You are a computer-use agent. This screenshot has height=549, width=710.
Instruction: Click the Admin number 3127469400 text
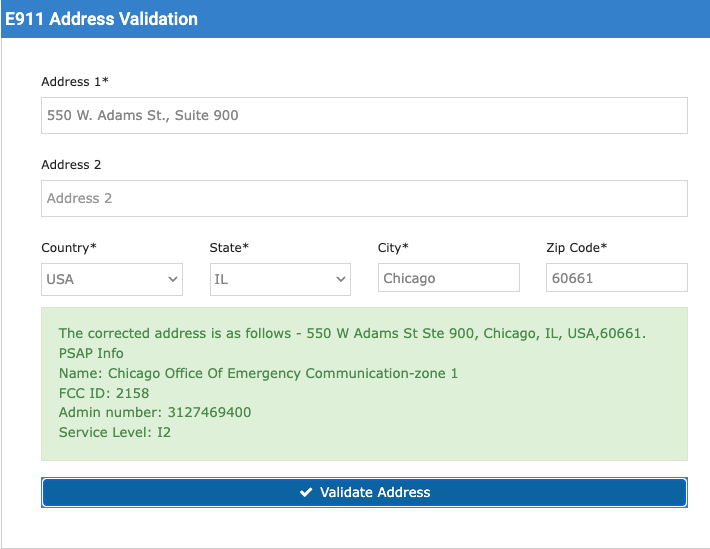click(155, 413)
